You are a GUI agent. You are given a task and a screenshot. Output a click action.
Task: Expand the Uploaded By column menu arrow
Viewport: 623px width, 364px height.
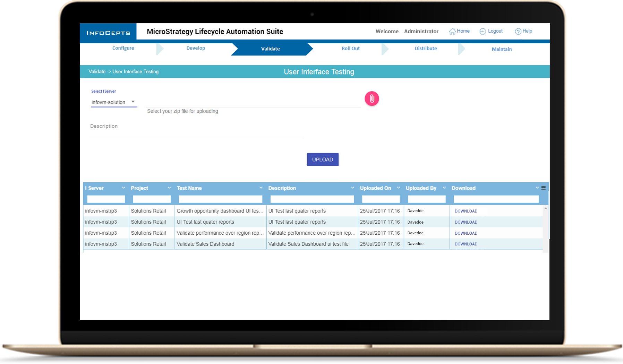[x=444, y=188]
